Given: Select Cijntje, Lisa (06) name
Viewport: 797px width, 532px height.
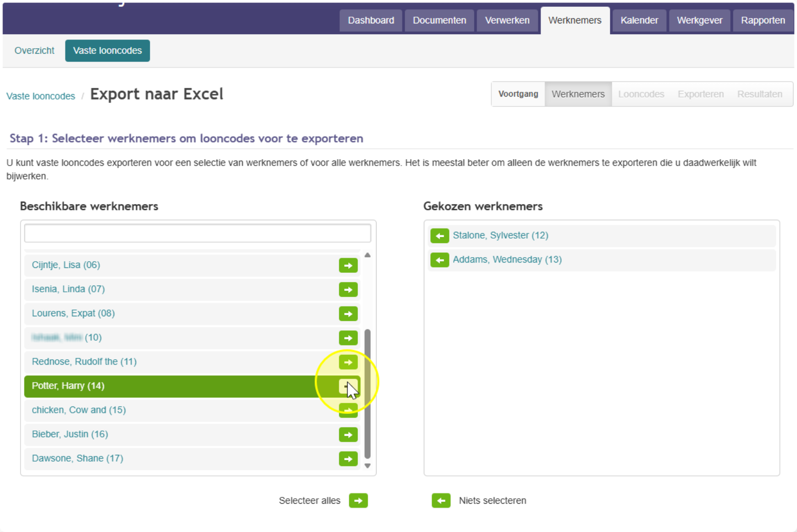Looking at the screenshot, I should [66, 265].
